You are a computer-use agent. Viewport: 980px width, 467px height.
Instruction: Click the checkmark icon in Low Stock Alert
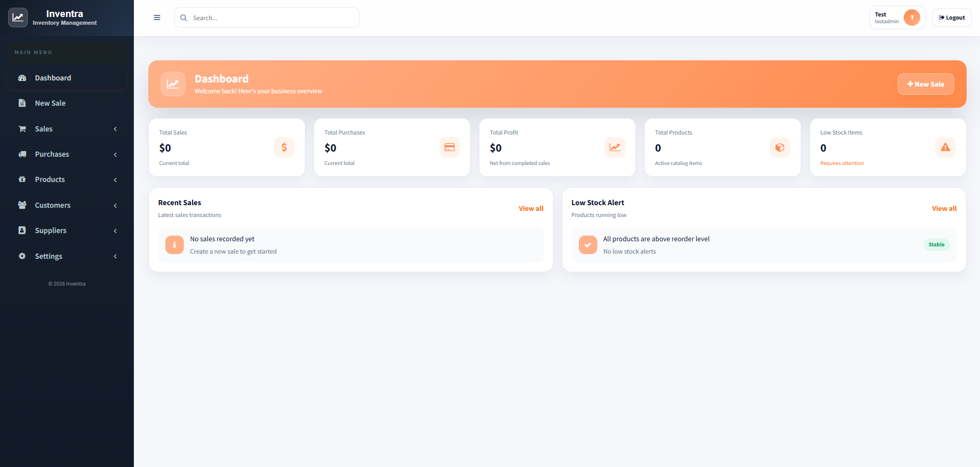tap(588, 245)
